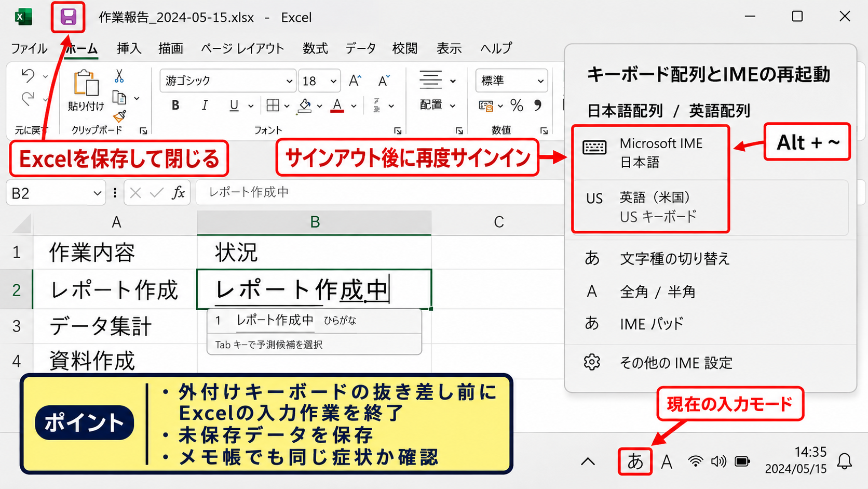Select Microsoft IME 日本語 keyboard layout
This screenshot has width=868, height=489.
point(651,153)
